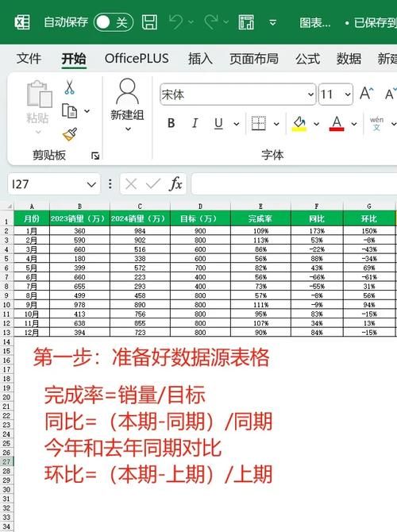Expand the 粘贴 options arrow
The image size is (397, 532).
[38, 133]
